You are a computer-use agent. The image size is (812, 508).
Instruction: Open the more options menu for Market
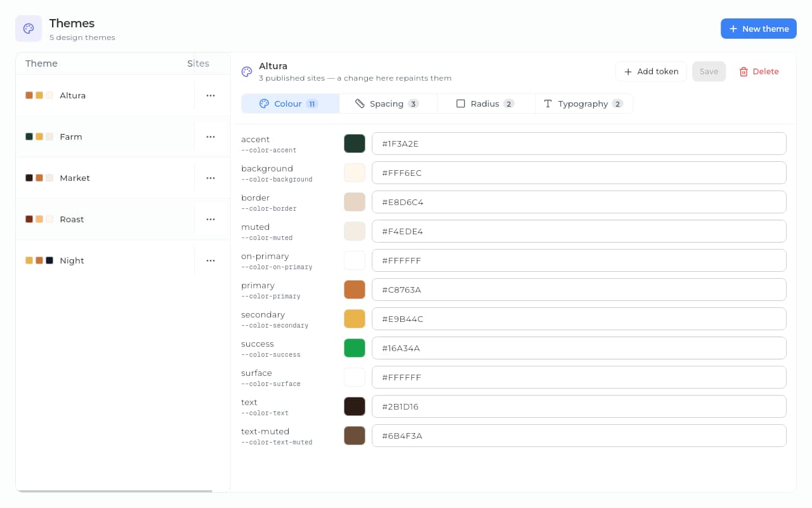click(211, 178)
